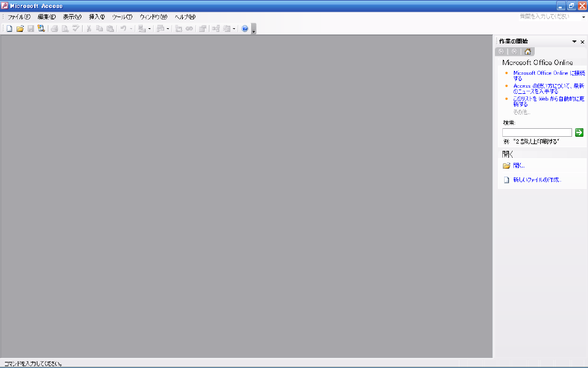The image size is (588, 368).
Task: Restore down the Access window
Action: point(571,6)
